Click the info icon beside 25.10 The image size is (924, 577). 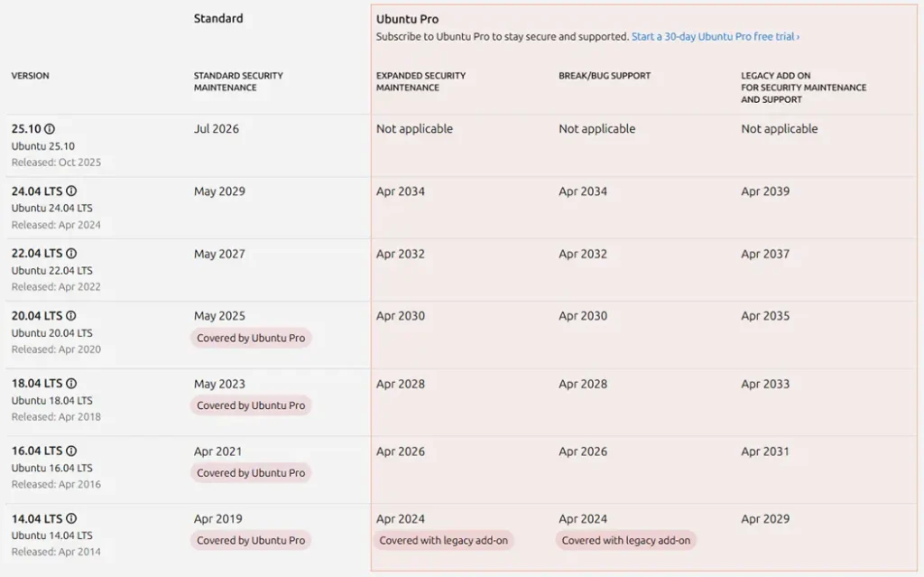(51, 129)
